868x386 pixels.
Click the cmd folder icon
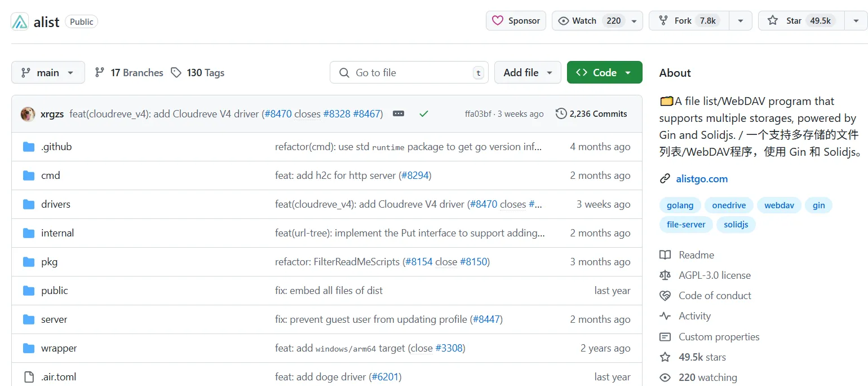tap(29, 176)
